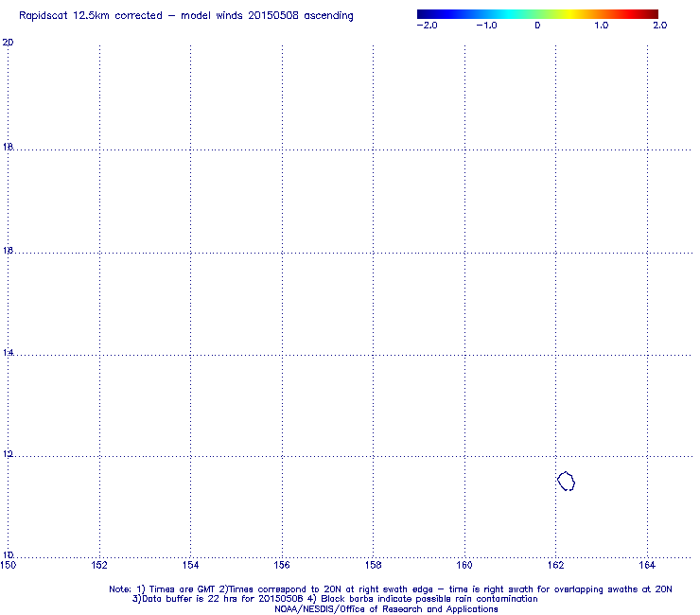Click the '-1.0' color scale label

(x=486, y=26)
